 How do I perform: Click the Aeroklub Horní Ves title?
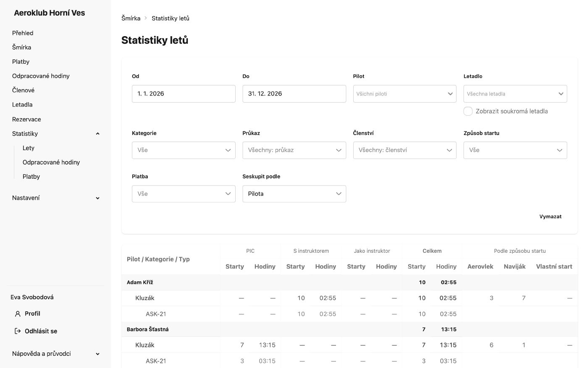(x=50, y=13)
